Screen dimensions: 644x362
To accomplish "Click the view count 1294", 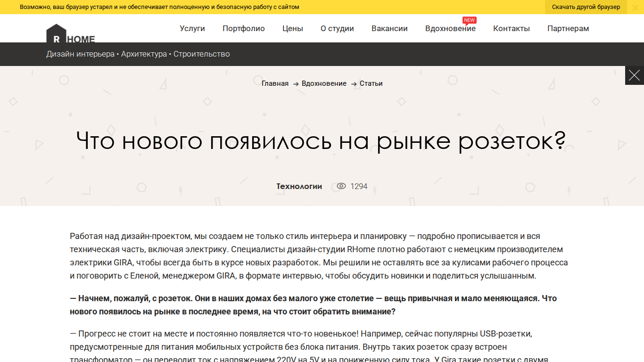I will pos(359,186).
